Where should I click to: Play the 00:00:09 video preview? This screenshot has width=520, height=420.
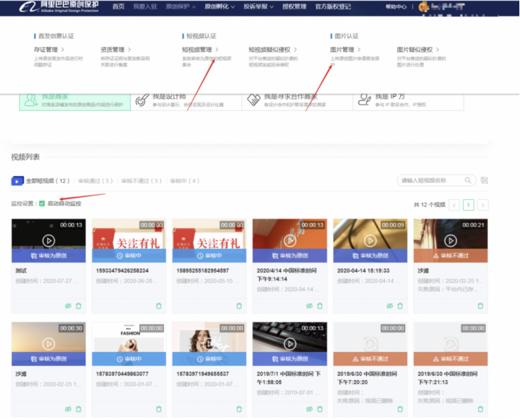coord(370,241)
